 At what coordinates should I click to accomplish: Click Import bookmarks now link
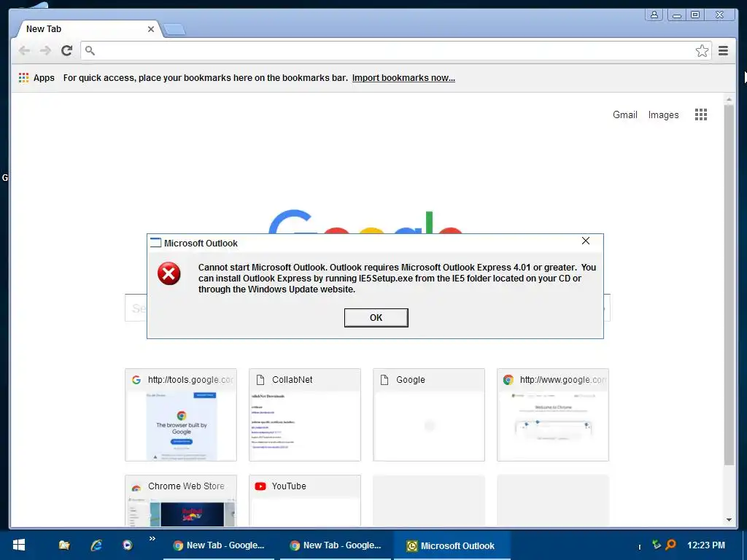point(403,77)
